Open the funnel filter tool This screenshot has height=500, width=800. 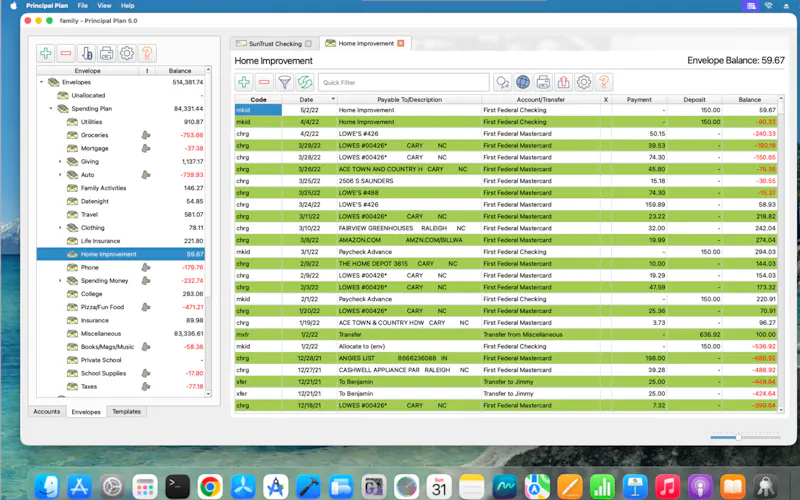(285, 82)
